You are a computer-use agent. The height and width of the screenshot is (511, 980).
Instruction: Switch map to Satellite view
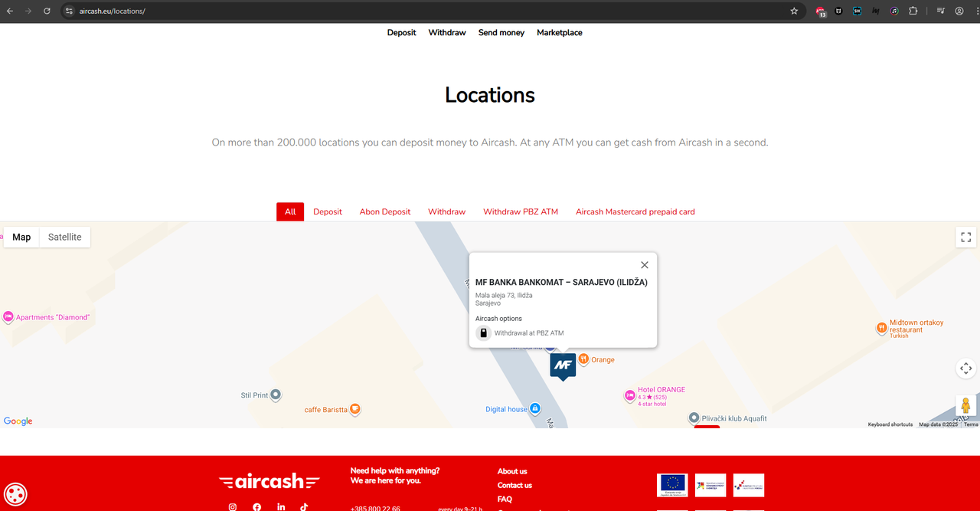point(64,237)
